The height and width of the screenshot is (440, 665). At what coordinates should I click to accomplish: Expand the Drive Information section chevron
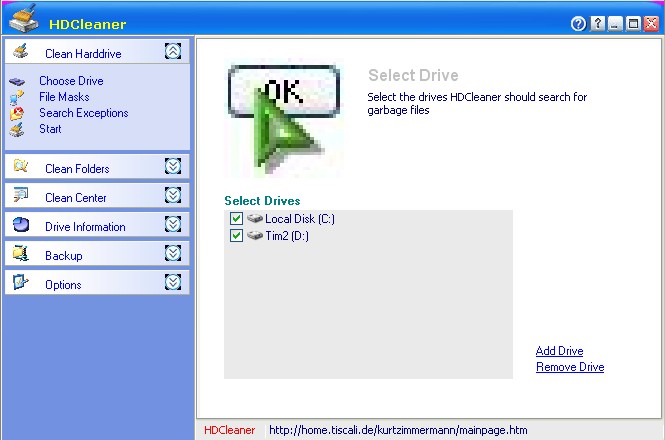(x=173, y=224)
